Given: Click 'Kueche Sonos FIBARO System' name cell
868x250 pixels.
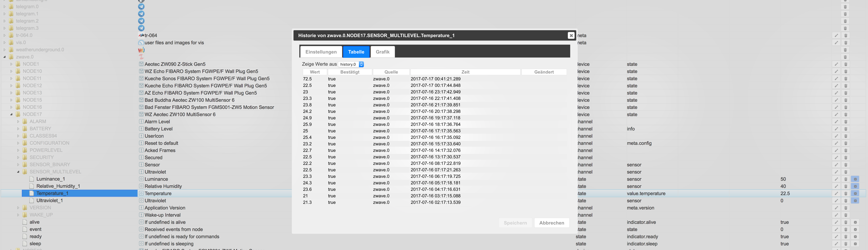Looking at the screenshot, I should point(207,78).
